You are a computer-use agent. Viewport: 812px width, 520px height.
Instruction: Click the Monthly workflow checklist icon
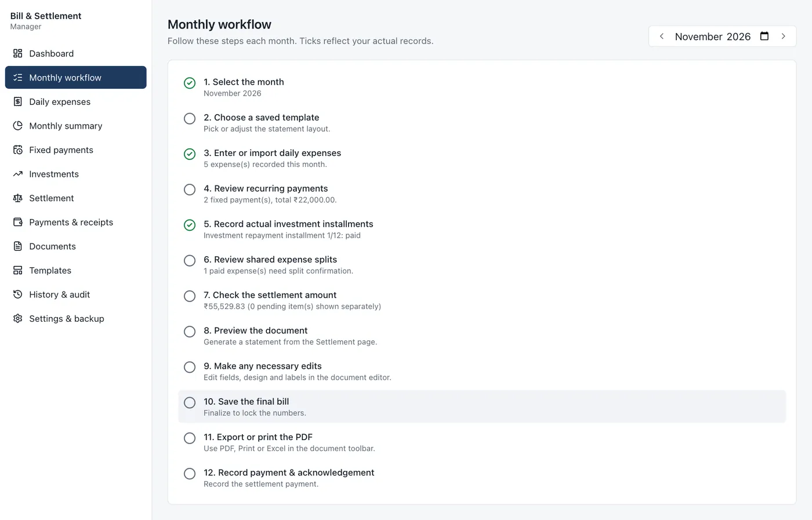point(18,78)
